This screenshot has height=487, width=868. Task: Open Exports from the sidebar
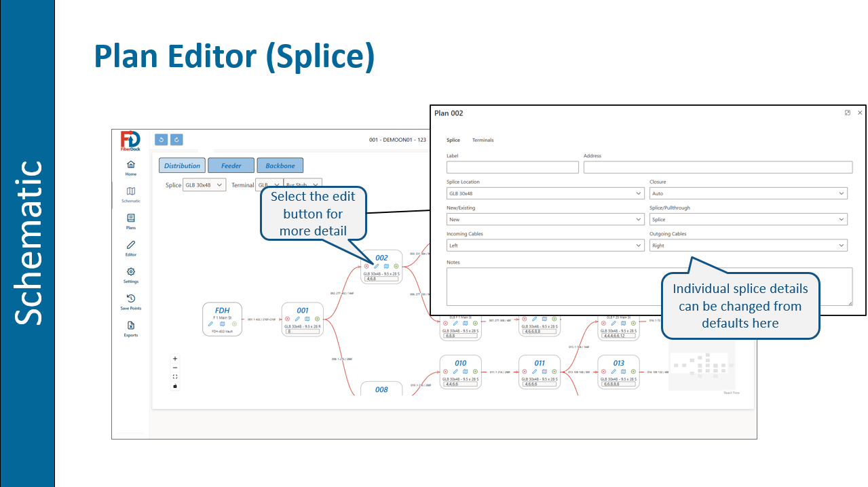pyautogui.click(x=130, y=329)
